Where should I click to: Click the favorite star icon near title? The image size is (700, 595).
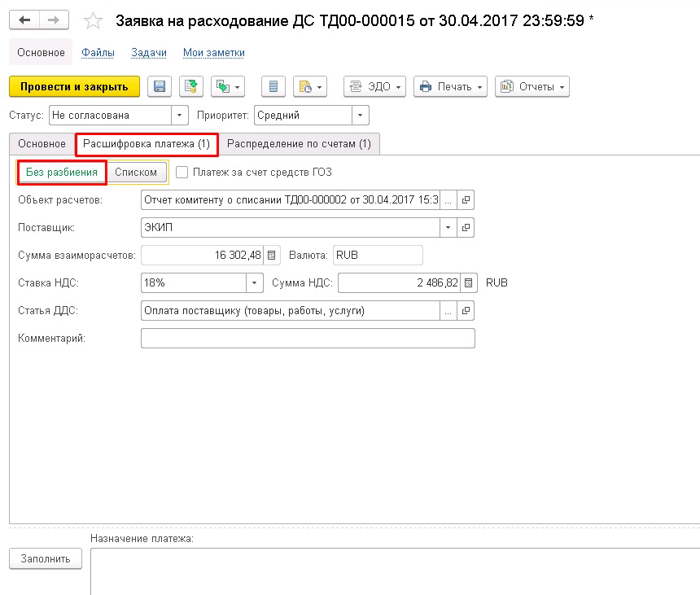[x=94, y=21]
